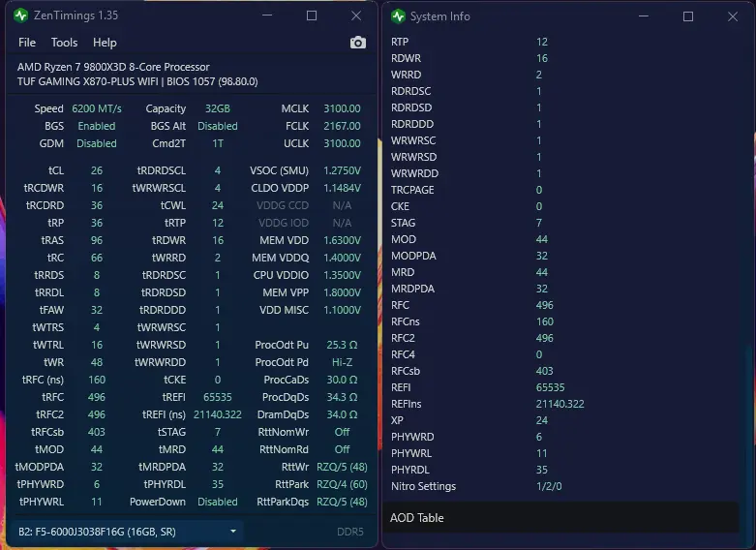Click the ZenTimings heartbeat app icon
The width and height of the screenshot is (756, 550).
pyautogui.click(x=20, y=15)
